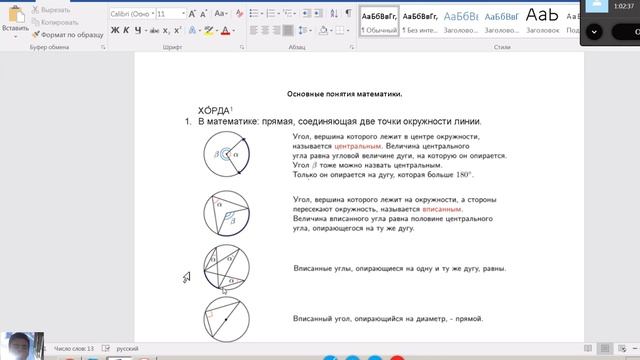The image size is (640, 360).
Task: Select the Обычный style
Action: click(379, 22)
